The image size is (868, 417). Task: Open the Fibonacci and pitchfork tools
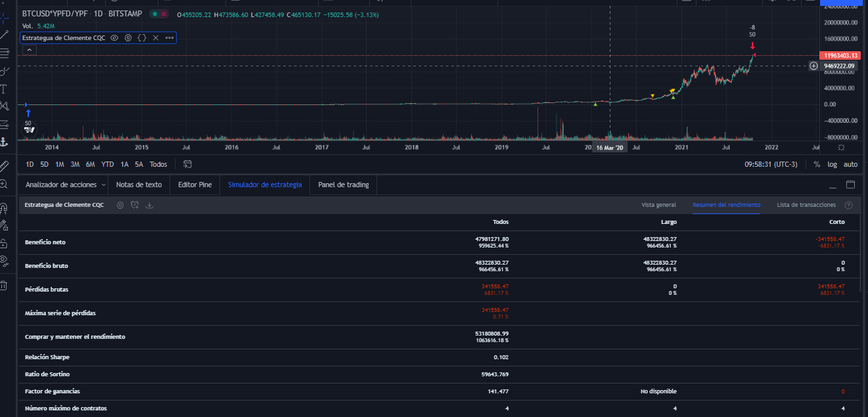[3, 53]
